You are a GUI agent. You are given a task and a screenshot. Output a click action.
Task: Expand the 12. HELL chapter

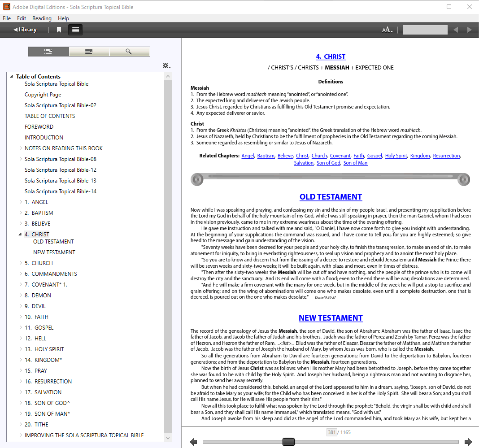(x=21, y=338)
